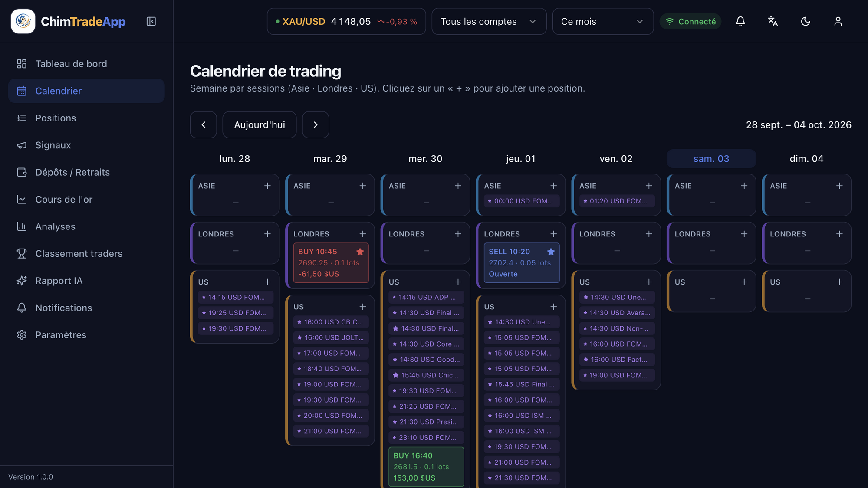Viewport: 868px width, 488px height.
Task: Open Cours de l'or page
Action: 86,199
